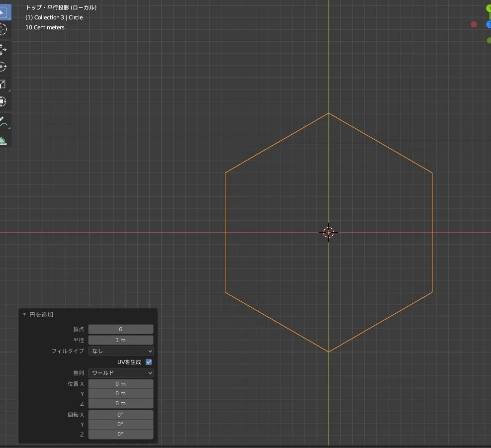Choose the Move tool
This screenshot has width=491, height=448.
click(x=3, y=50)
